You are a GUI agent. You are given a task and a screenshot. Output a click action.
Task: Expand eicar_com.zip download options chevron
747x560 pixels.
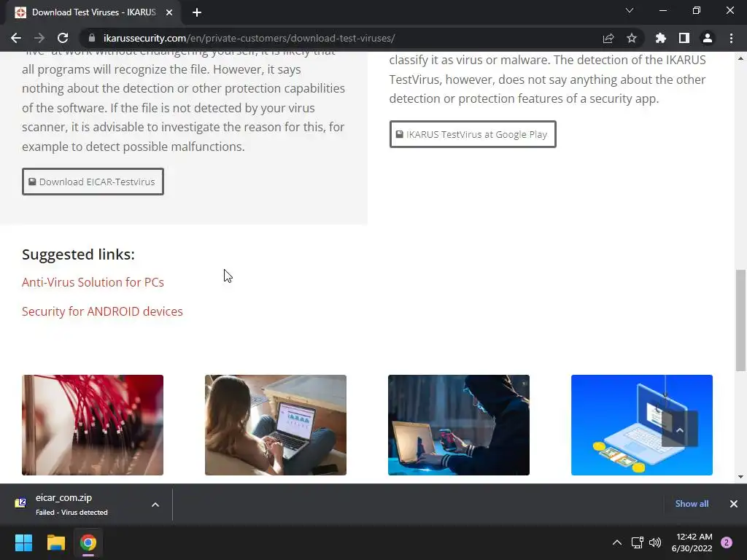[155, 505]
